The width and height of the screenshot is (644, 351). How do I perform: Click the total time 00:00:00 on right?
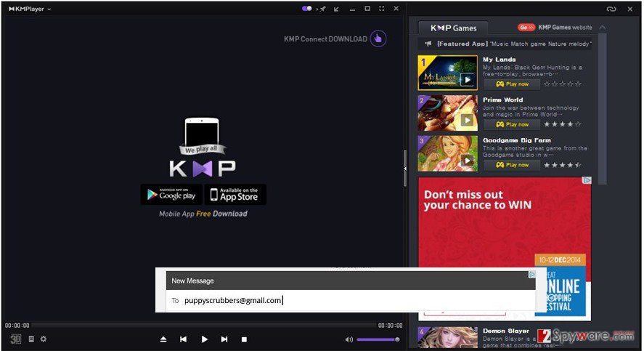tap(390, 326)
